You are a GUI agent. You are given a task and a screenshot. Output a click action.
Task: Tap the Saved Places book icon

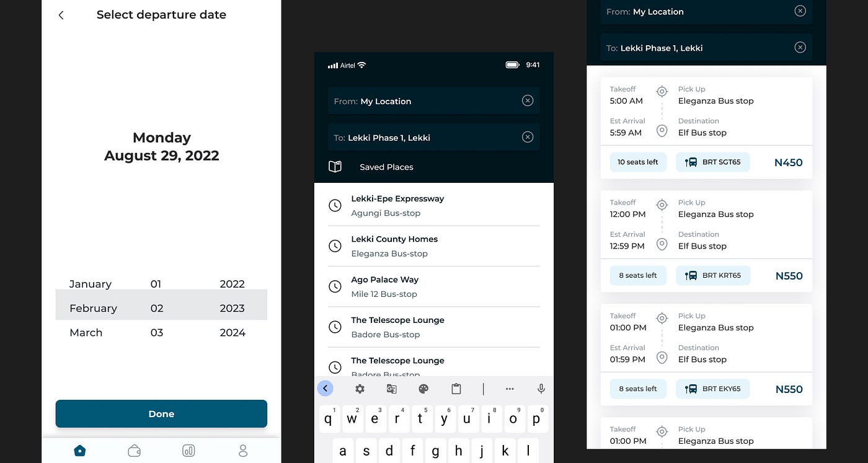point(335,167)
